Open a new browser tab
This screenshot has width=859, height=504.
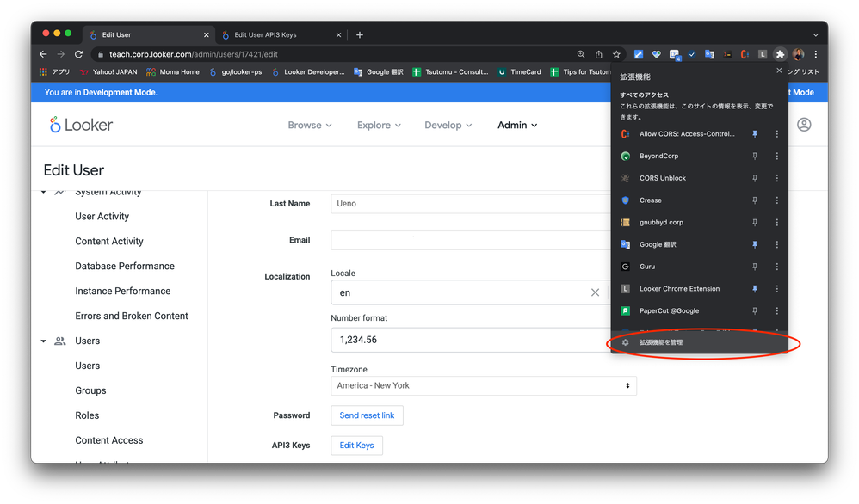coord(360,34)
